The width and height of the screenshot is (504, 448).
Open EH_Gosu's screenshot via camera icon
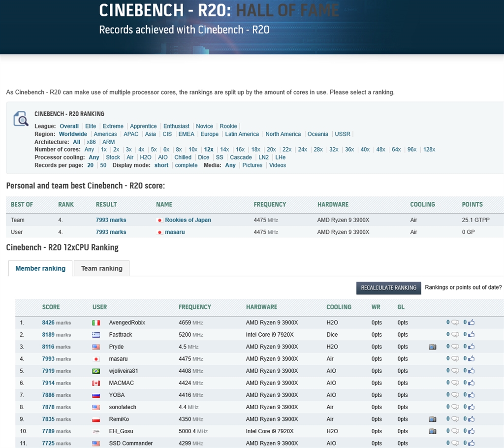433,431
